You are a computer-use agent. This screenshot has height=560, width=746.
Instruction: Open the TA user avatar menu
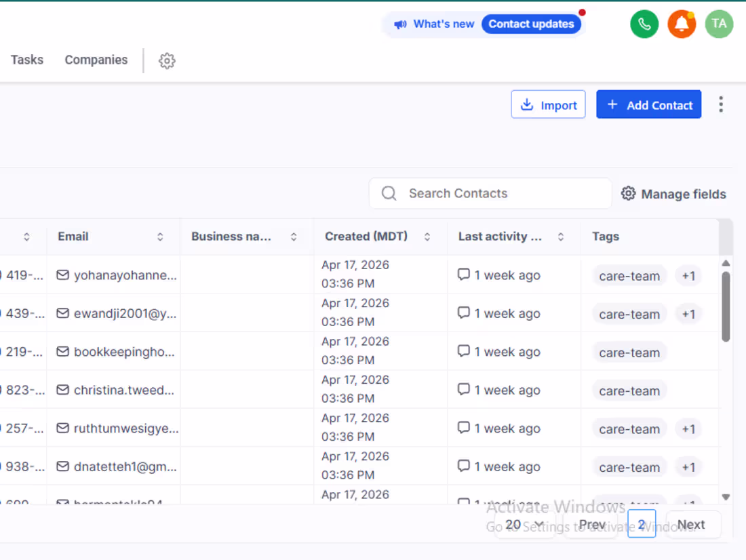pos(719,24)
